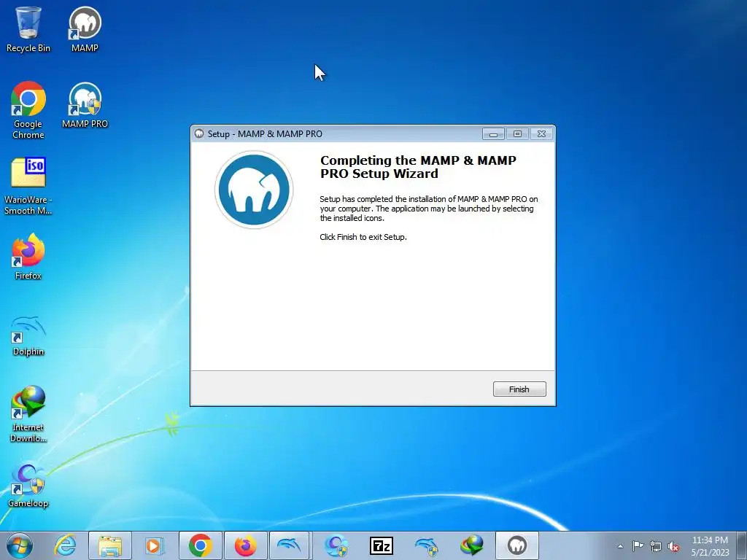Select the Dolphin desktop shortcut
The width and height of the screenshot is (747, 560).
28,335
